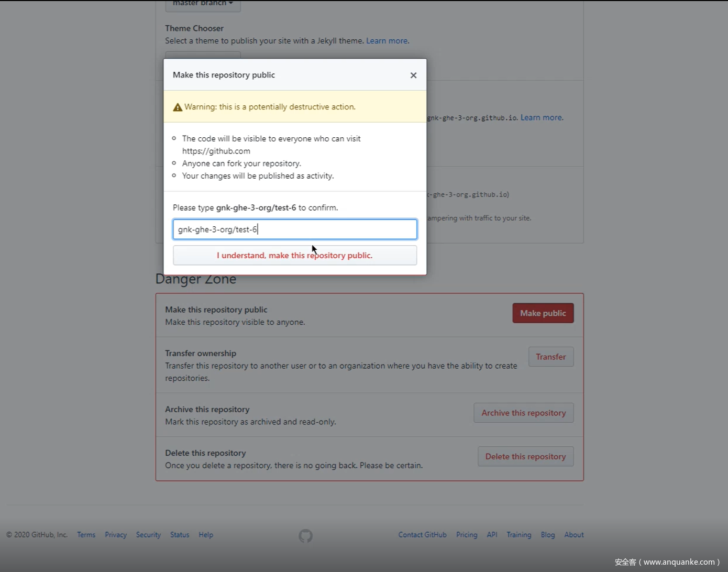Viewport: 728px width, 572px height.
Task: Click the Danger Zone heading
Action: [196, 280]
